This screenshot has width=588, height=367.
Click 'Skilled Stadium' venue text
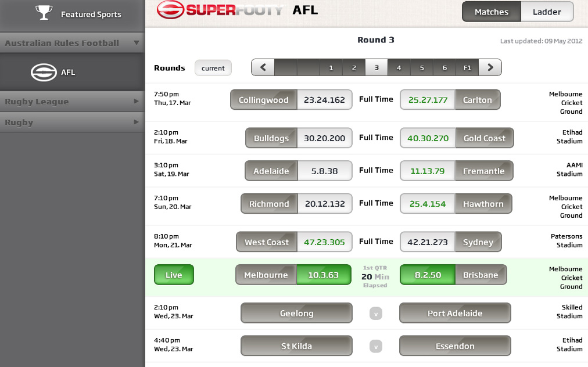tap(569, 311)
